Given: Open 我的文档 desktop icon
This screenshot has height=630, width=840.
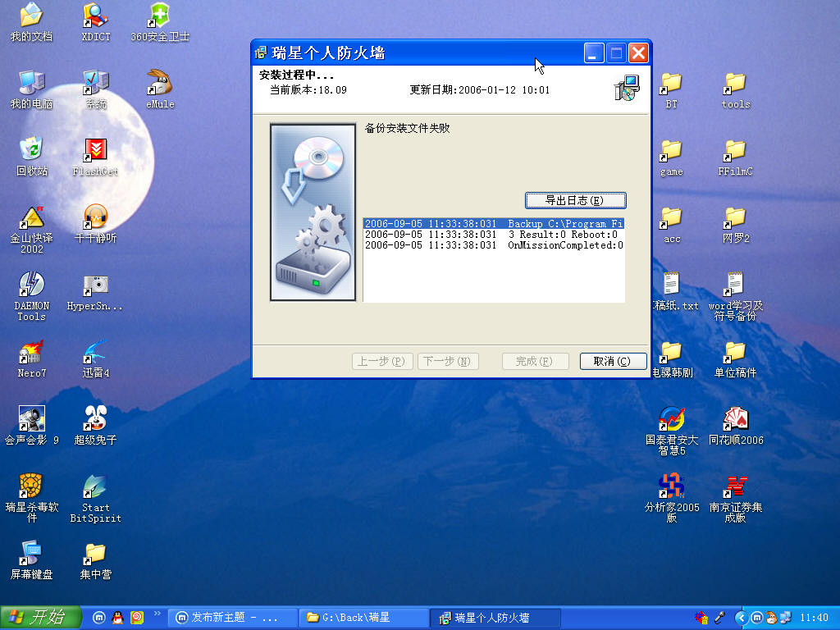Looking at the screenshot, I should 32,22.
